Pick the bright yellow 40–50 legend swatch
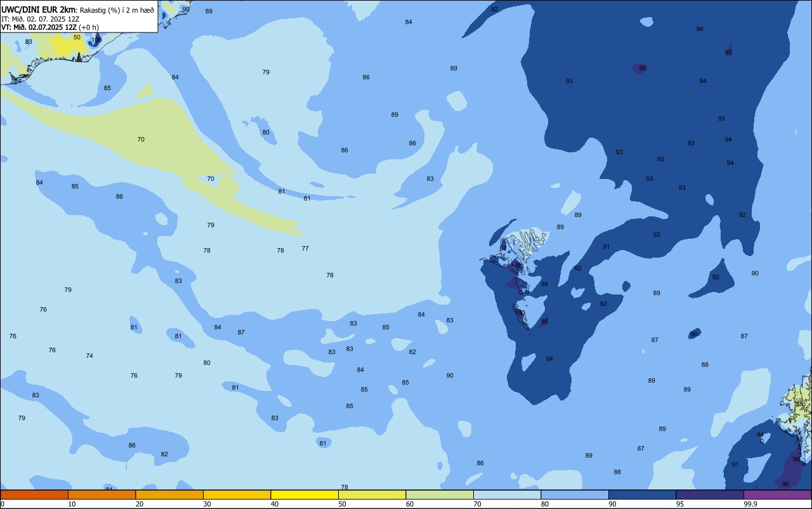This screenshot has height=509, width=812. click(x=304, y=494)
